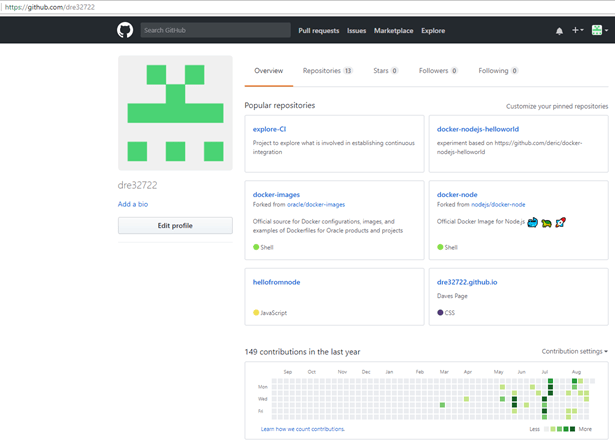Select the Stars tab
This screenshot has height=446, width=615.
[x=385, y=71]
